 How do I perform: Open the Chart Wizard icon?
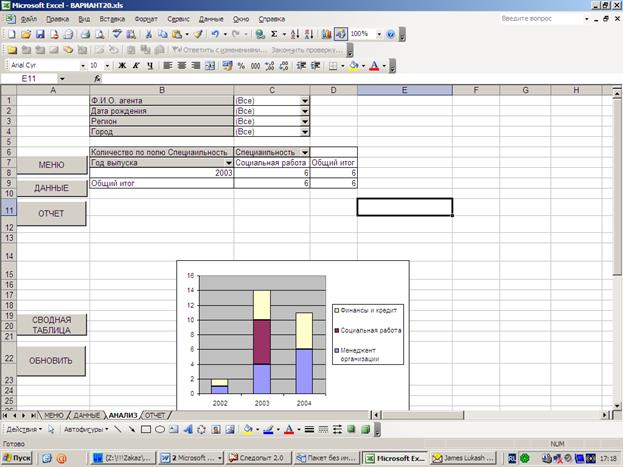point(325,34)
